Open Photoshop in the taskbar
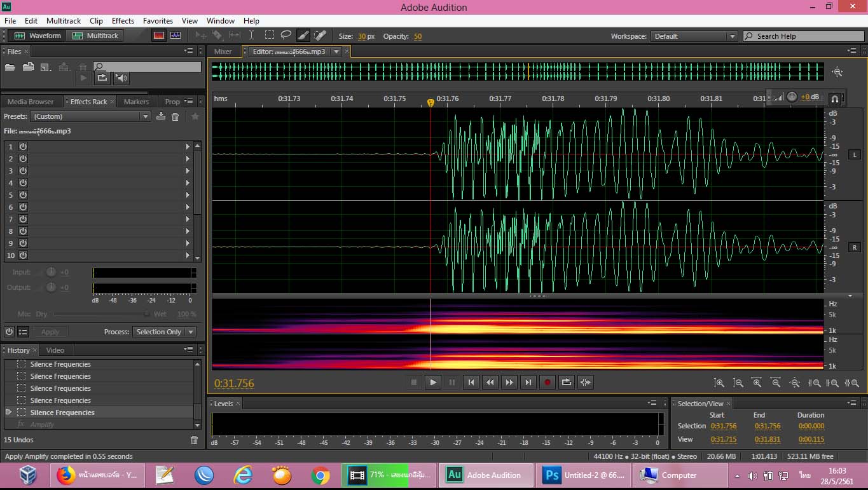 [x=584, y=475]
